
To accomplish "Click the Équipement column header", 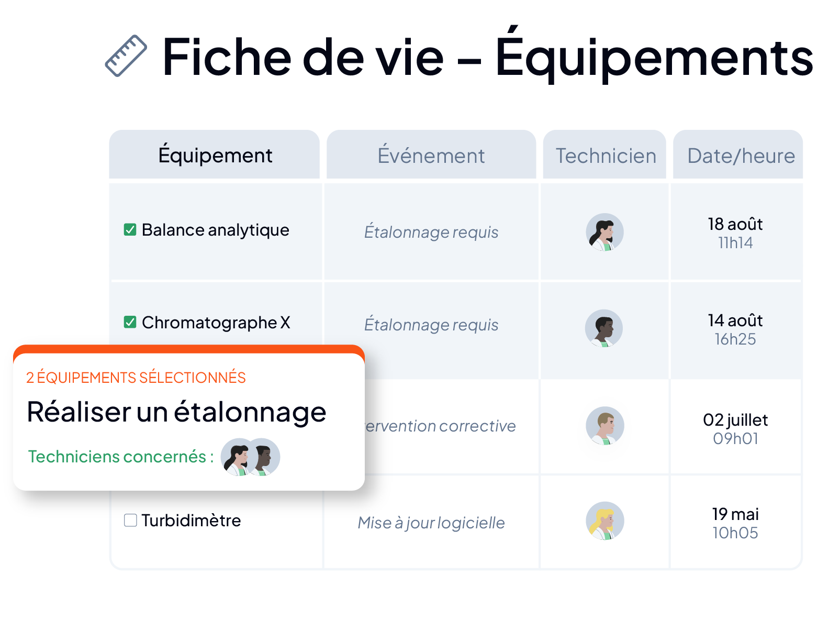I will (215, 154).
